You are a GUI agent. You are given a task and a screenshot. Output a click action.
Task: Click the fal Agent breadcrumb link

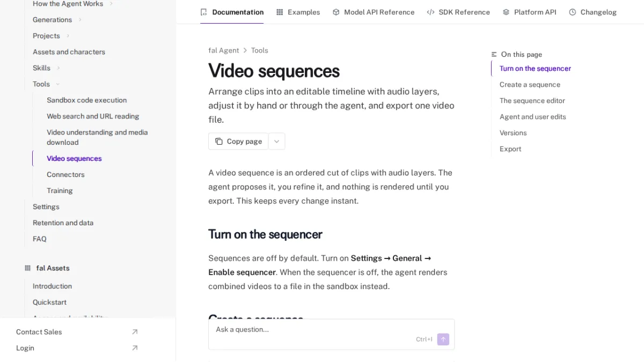coord(224,50)
